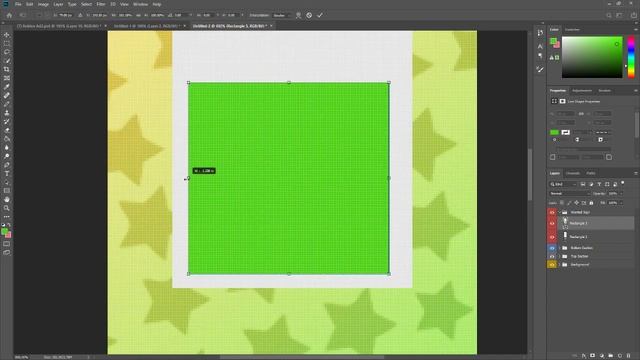The width and height of the screenshot is (640, 360).
Task: Select the Move tool
Action: coord(7,35)
